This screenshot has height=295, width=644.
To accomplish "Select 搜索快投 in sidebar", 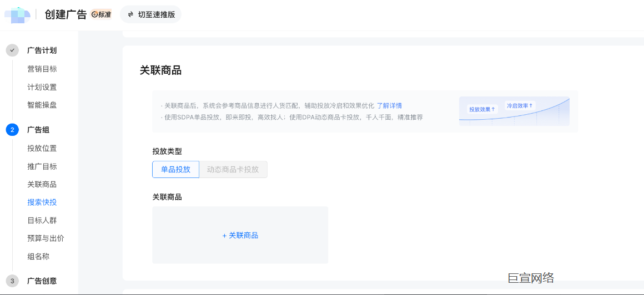I will click(x=42, y=202).
